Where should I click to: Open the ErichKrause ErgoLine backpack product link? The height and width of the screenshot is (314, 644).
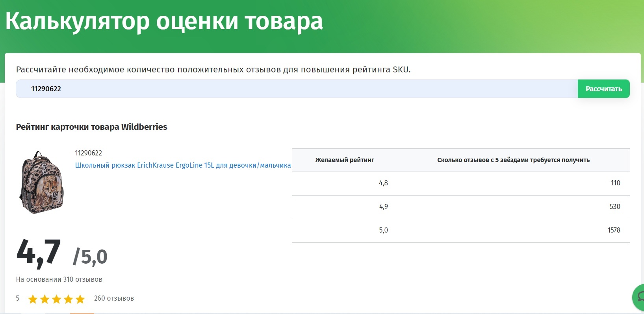pyautogui.click(x=183, y=165)
